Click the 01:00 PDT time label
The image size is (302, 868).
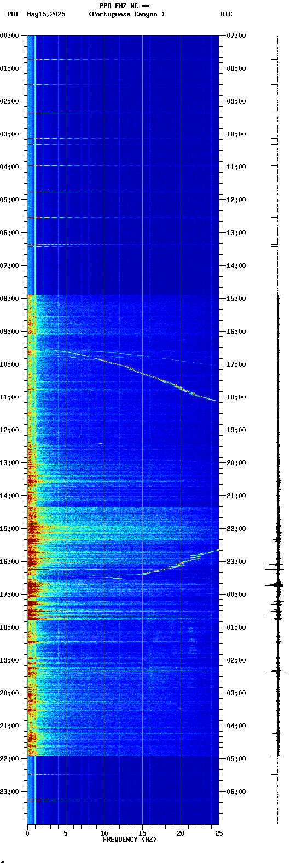(9, 68)
